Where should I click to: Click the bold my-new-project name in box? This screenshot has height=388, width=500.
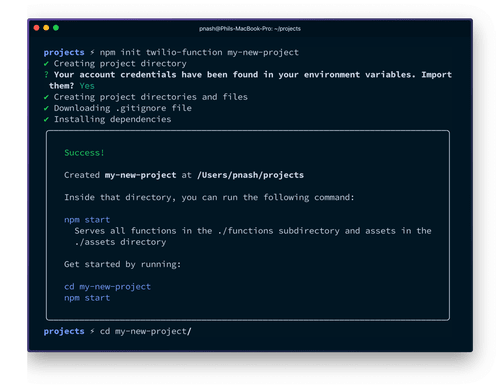click(x=140, y=175)
